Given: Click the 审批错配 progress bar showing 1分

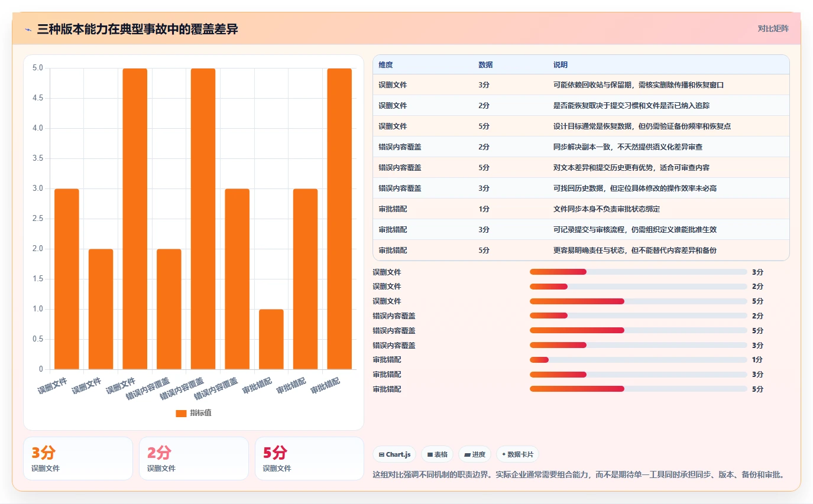Looking at the screenshot, I should click(639, 360).
